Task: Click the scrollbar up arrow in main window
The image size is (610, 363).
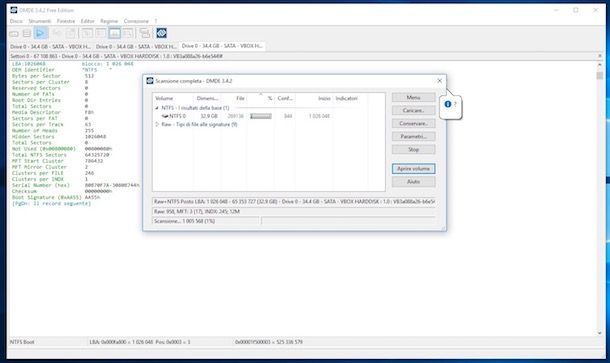Action: [599, 64]
